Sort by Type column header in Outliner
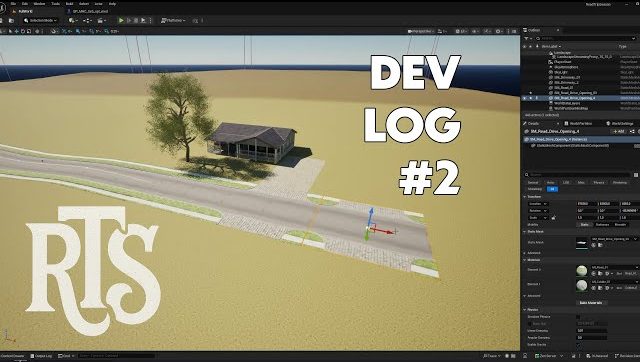 622,47
